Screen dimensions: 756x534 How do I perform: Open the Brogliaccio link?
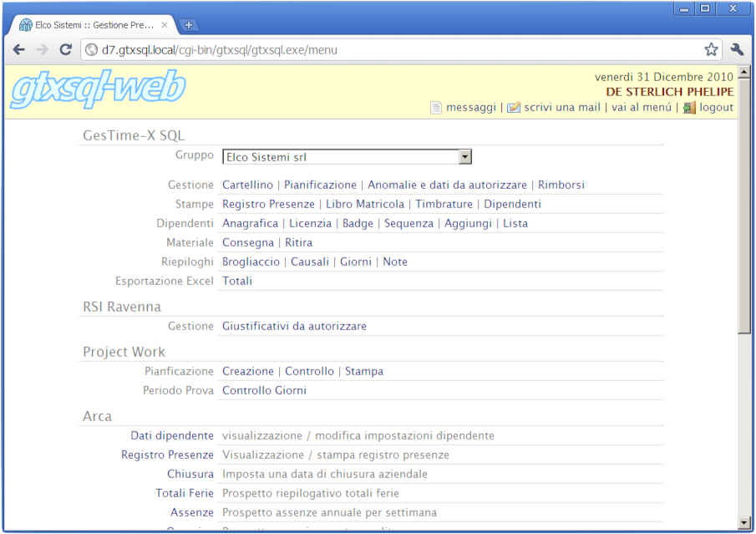click(x=251, y=262)
